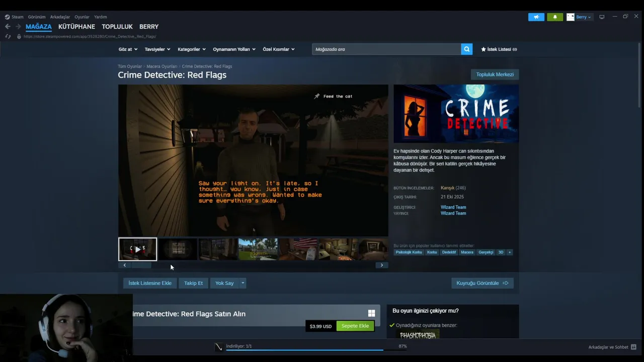Click the Steam logo menu
This screenshot has width=644, height=362.
(x=14, y=17)
